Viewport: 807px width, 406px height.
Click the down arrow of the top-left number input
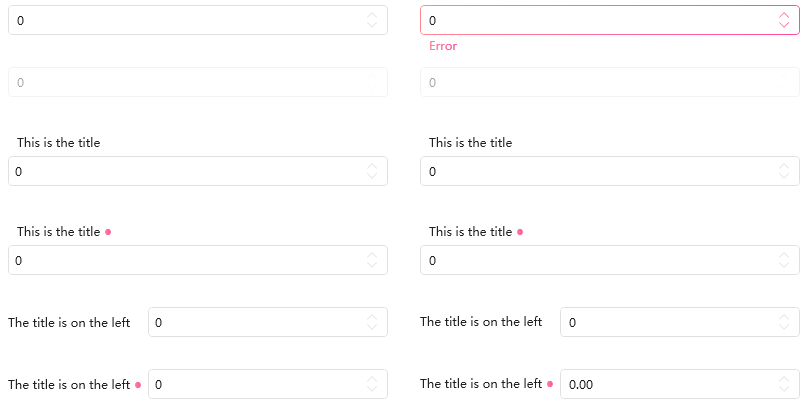(x=372, y=25)
